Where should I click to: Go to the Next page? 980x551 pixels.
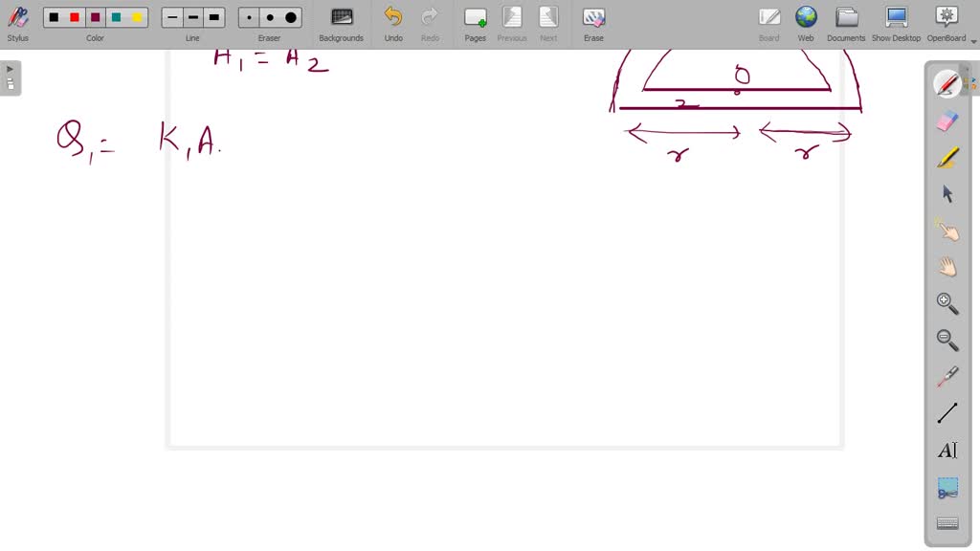click(x=548, y=24)
